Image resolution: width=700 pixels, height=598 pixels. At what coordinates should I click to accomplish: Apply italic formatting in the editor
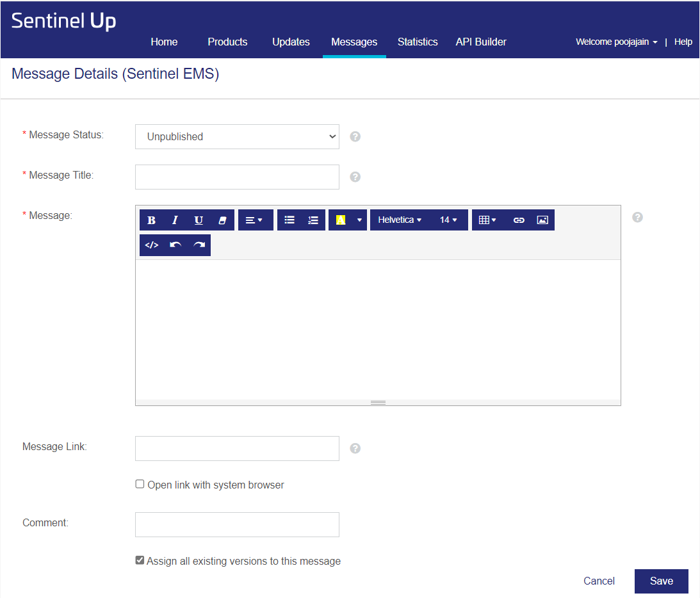[x=175, y=220]
